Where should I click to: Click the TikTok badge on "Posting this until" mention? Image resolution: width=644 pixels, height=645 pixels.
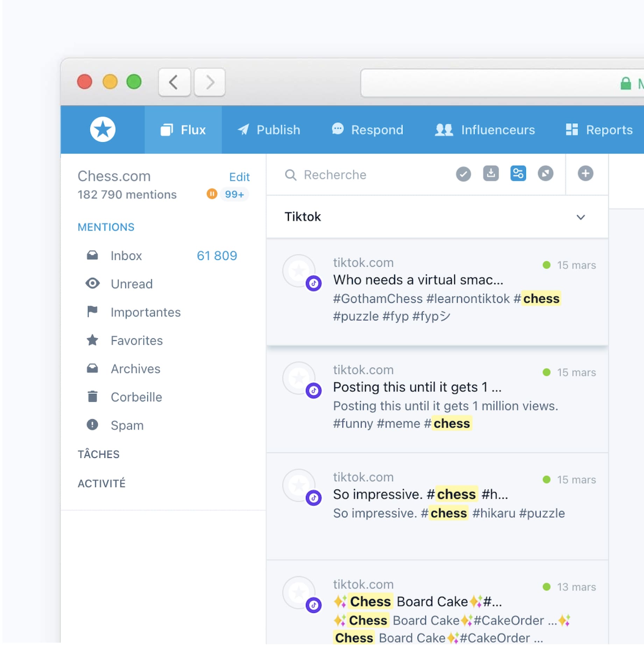click(313, 390)
